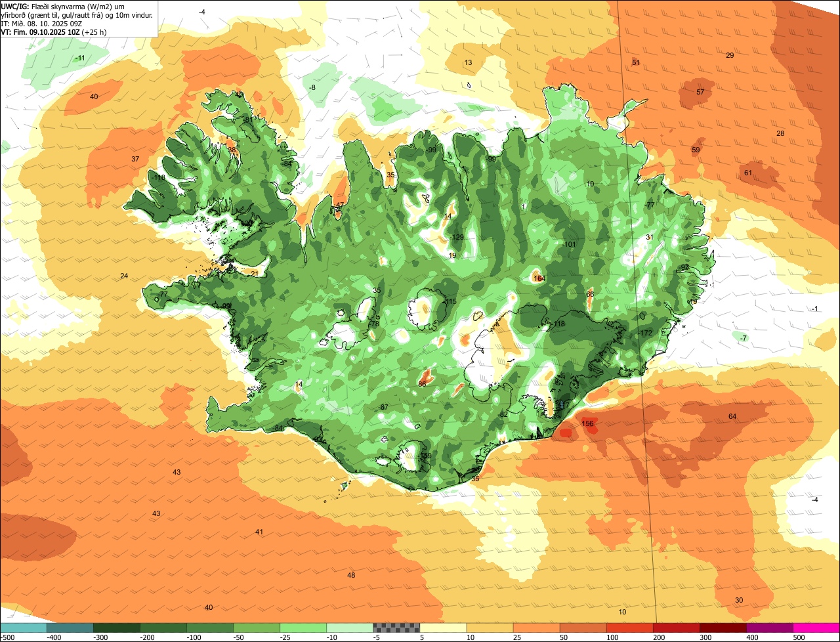
Task: Click the -25 to -10 light green swatch
Action: (x=303, y=628)
